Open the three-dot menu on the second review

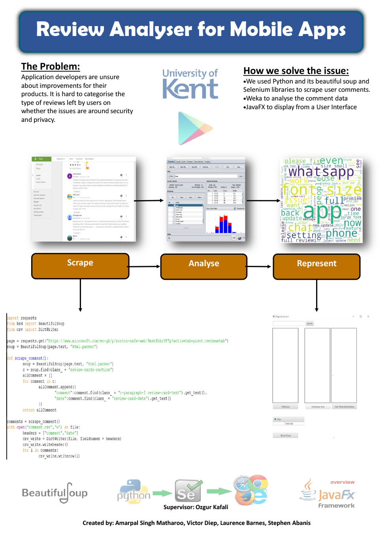(126, 195)
